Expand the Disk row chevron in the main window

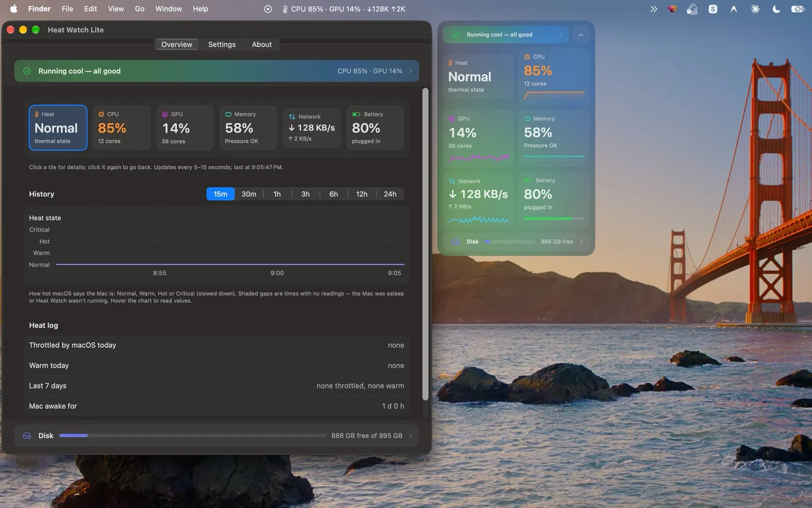point(411,435)
